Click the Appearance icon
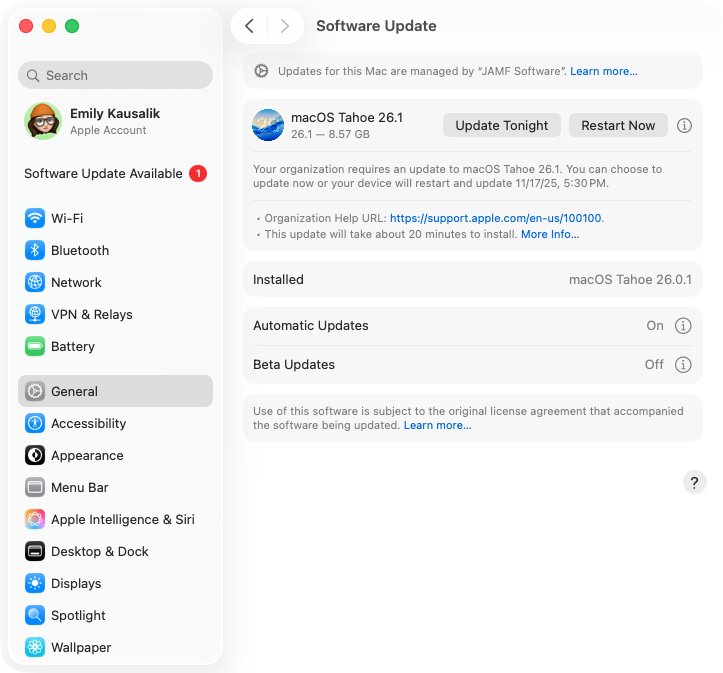The width and height of the screenshot is (723, 673). (x=35, y=455)
